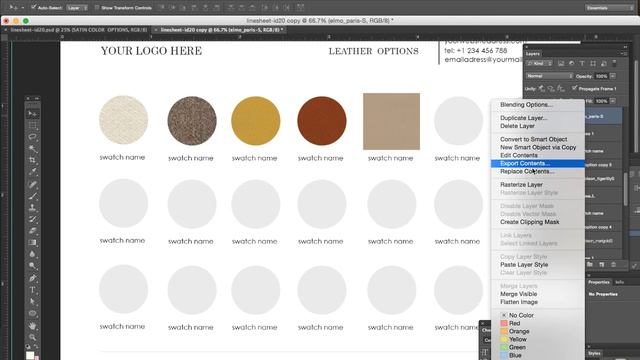The width and height of the screenshot is (640, 360).
Task: Open the Kind filter dropdown
Action: (540, 64)
